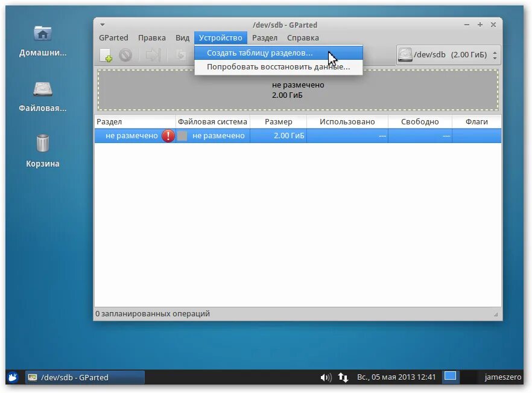Click the Copy partition toolbar icon

[x=180, y=55]
